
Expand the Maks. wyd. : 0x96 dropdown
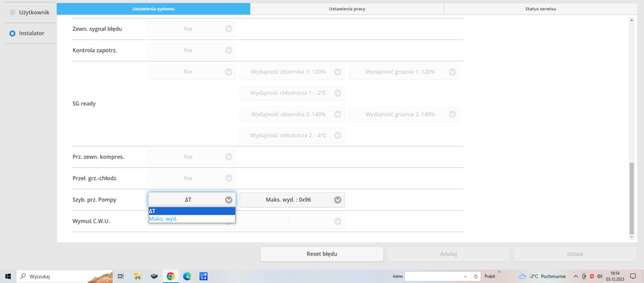tap(292, 200)
